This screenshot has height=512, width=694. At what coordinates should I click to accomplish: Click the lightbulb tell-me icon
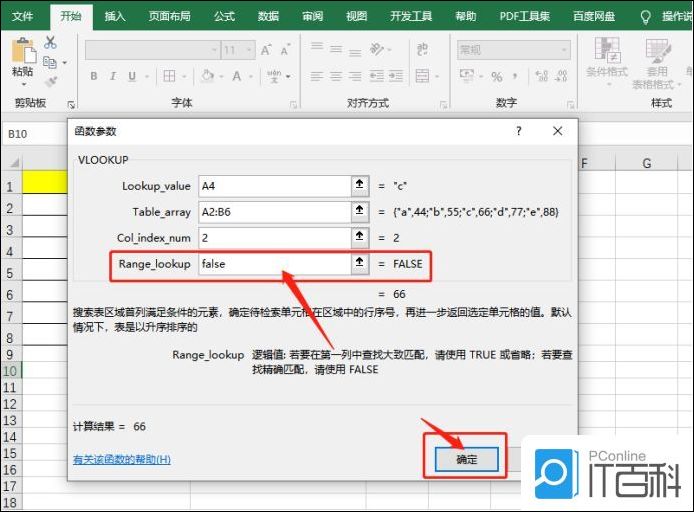[646, 17]
